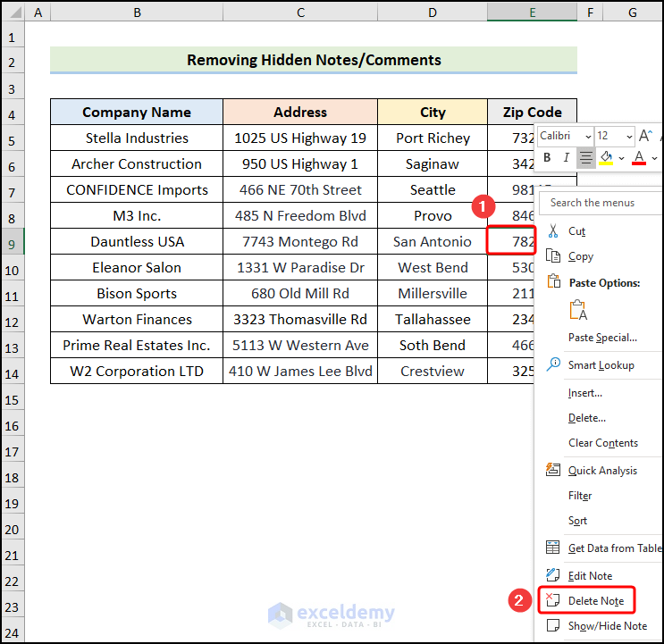Viewport: 664px width, 644px height.
Task: Click the Removing Hidden Notes/Comments title cell
Action: tap(314, 60)
